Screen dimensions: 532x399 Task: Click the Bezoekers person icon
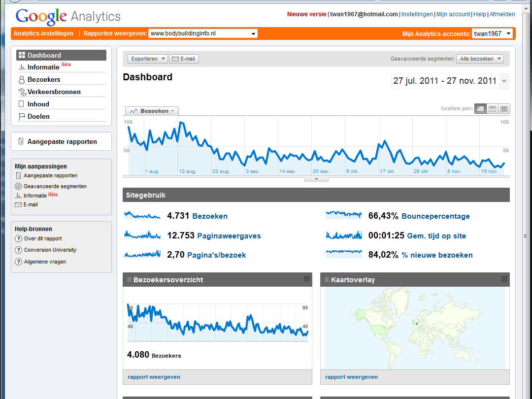coord(21,79)
